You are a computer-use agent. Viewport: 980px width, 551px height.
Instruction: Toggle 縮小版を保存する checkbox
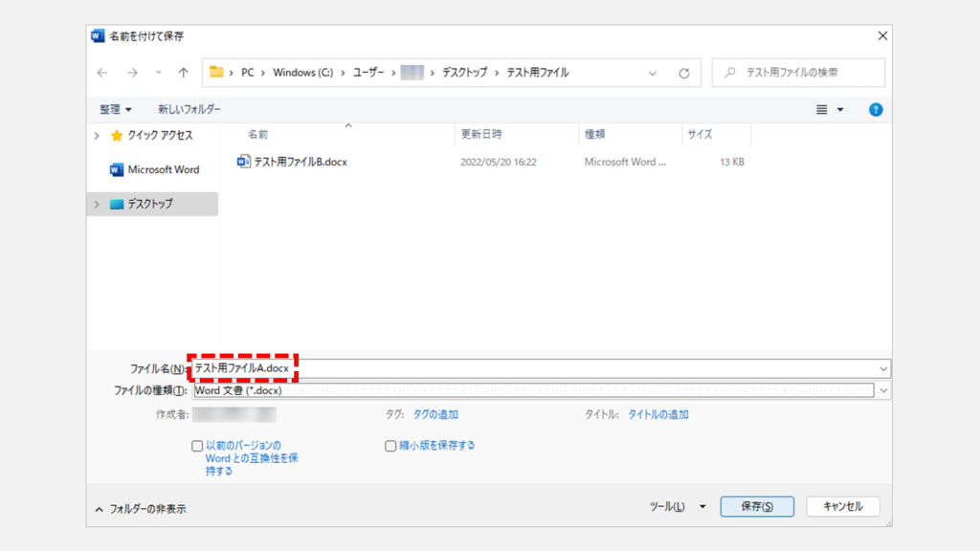[390, 446]
